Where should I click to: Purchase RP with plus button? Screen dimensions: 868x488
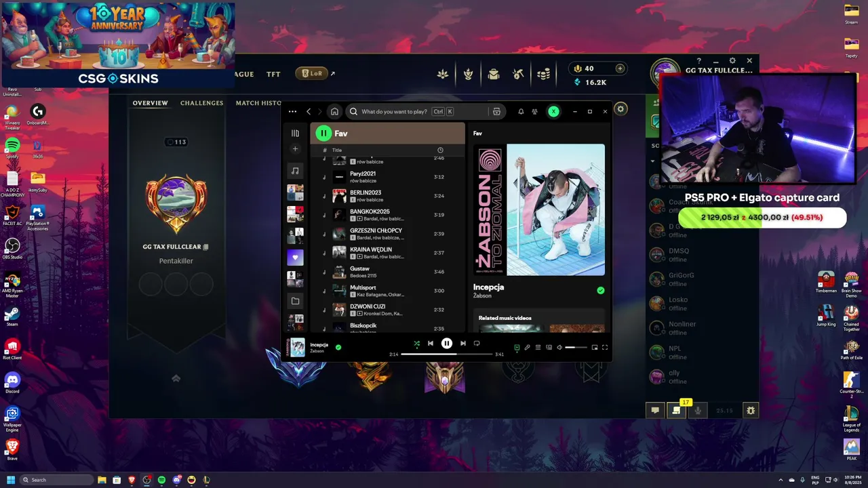pyautogui.click(x=620, y=68)
